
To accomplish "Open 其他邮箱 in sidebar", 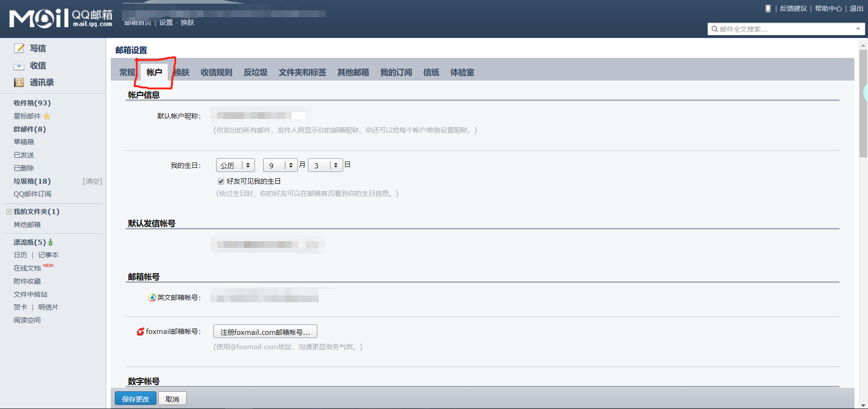I will pyautogui.click(x=27, y=225).
